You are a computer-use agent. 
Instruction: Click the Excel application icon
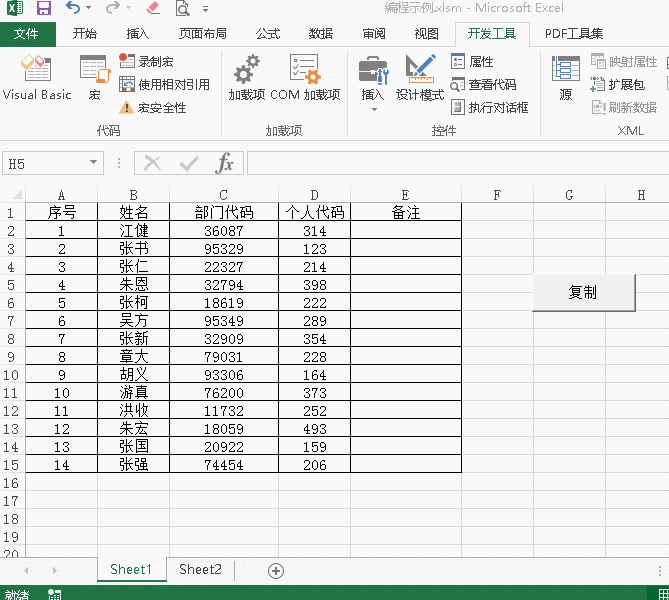point(15,8)
